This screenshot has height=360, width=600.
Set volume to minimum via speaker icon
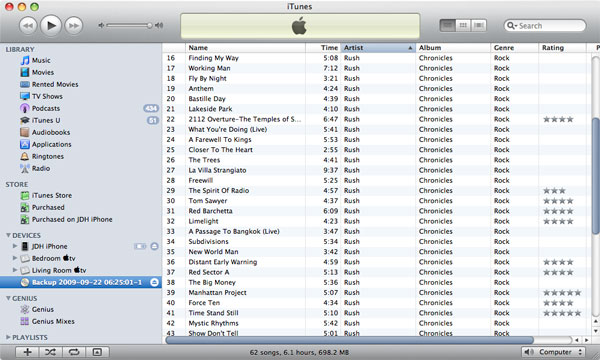click(101, 26)
